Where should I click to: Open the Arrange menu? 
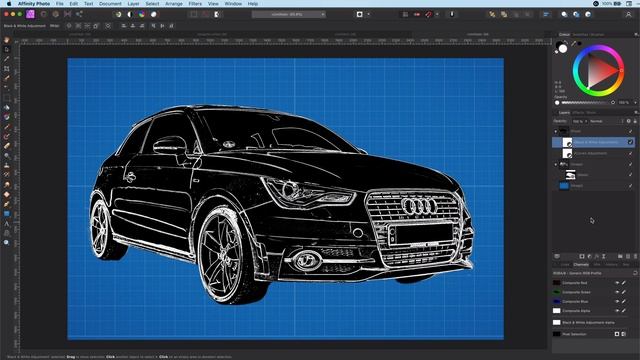(174, 4)
